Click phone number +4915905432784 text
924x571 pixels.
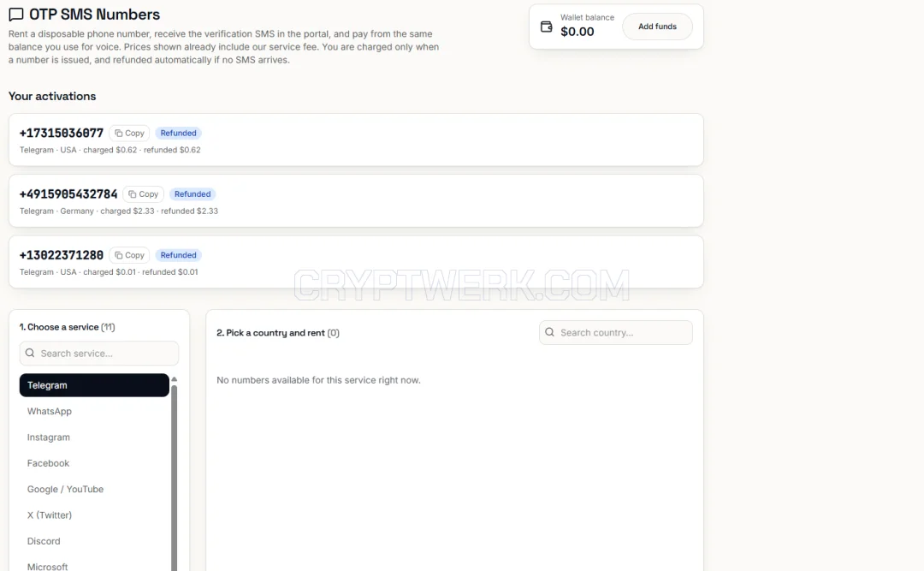tap(68, 194)
